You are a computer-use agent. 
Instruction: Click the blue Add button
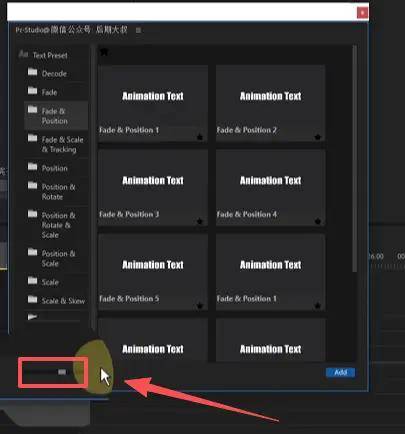pos(340,372)
